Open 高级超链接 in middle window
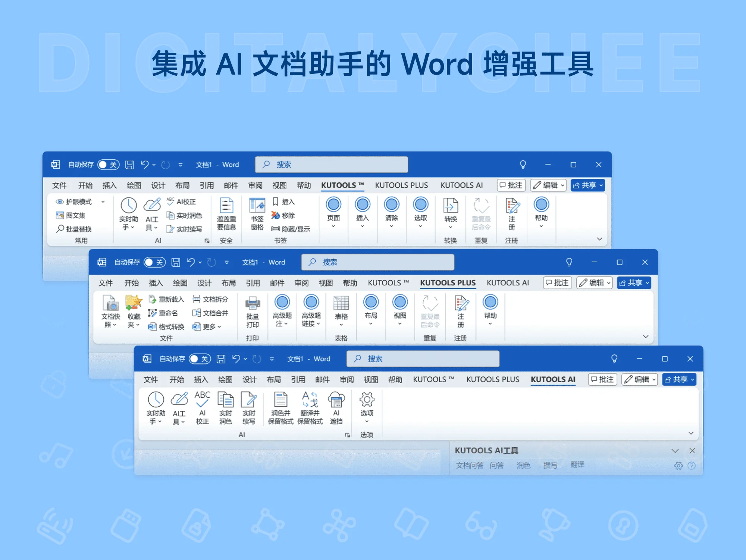This screenshot has height=560, width=746. click(311, 311)
